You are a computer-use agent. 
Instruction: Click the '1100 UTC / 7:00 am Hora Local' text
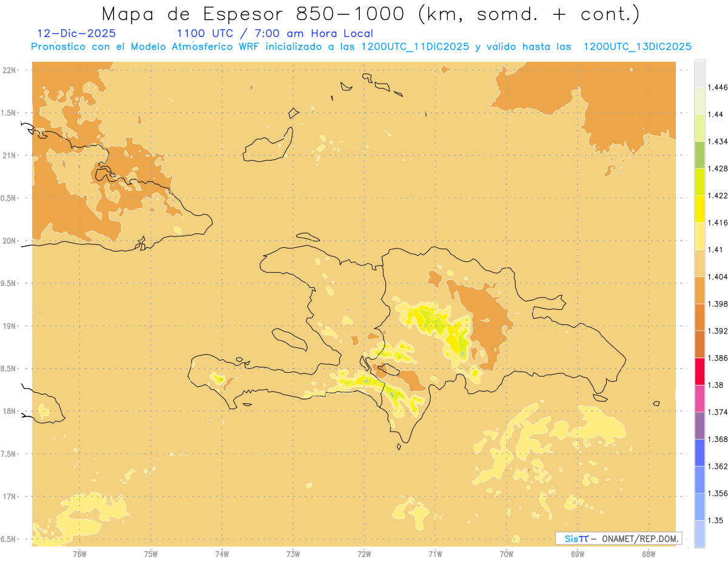pos(275,33)
